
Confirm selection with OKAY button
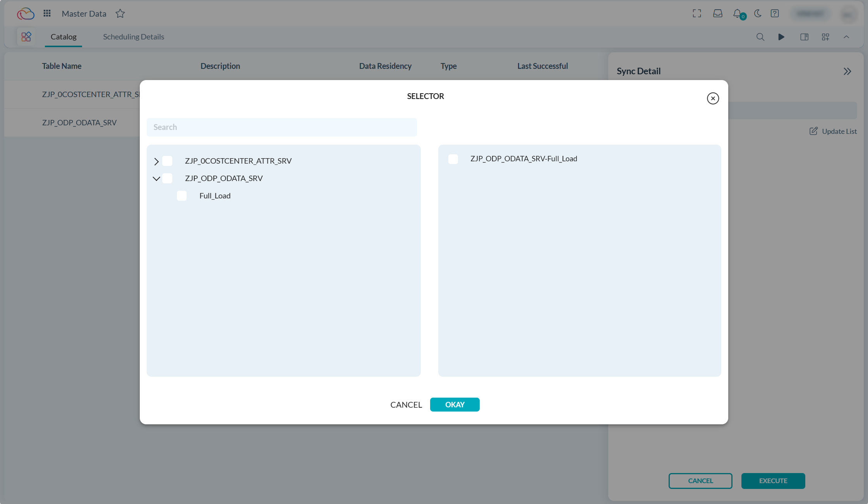click(455, 404)
